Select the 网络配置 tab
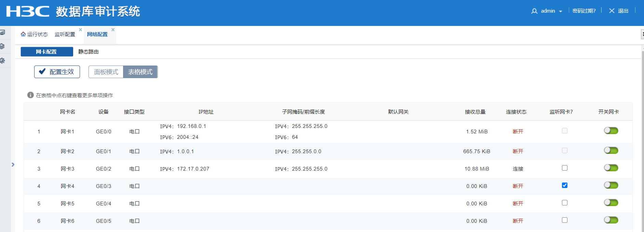This screenshot has height=232, width=644. point(97,34)
